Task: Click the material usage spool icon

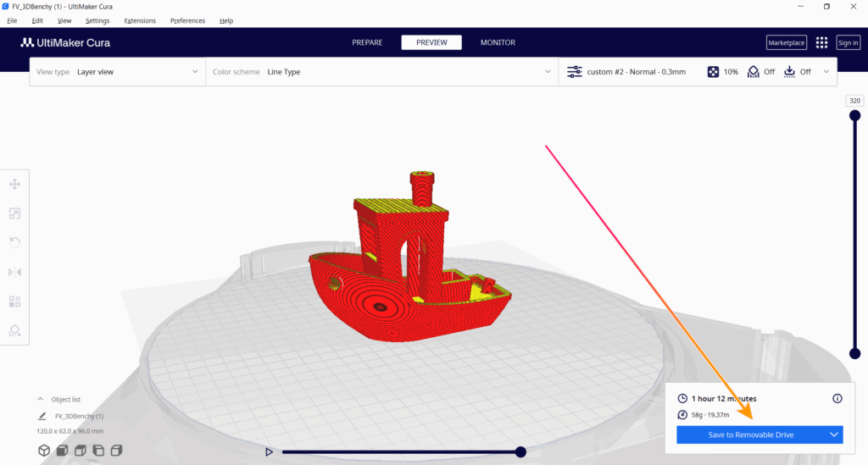Action: click(x=682, y=415)
